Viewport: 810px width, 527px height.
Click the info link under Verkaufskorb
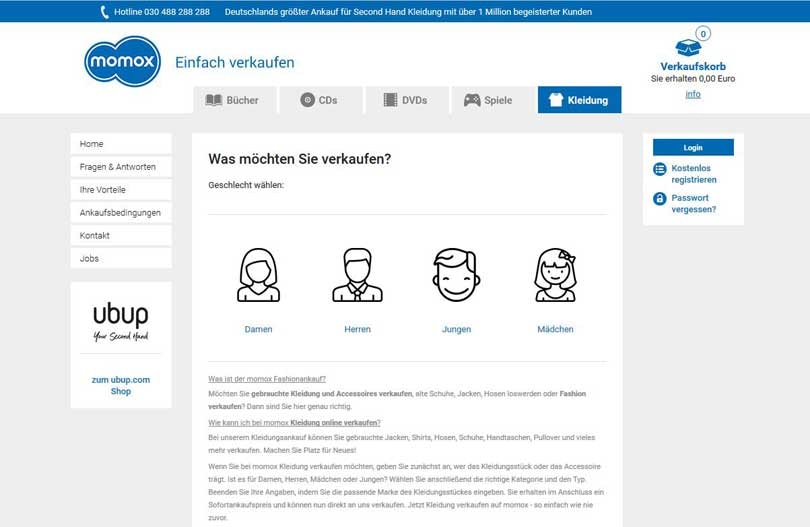pyautogui.click(x=693, y=94)
